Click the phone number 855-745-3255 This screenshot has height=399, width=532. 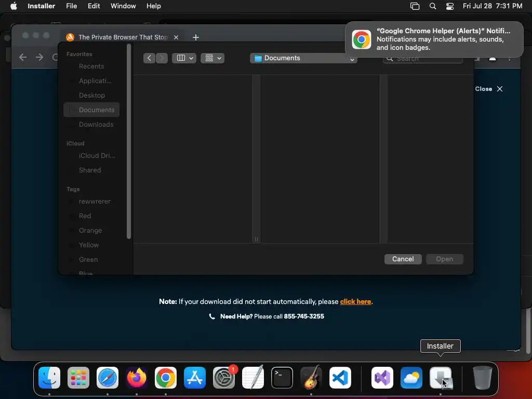(x=304, y=316)
